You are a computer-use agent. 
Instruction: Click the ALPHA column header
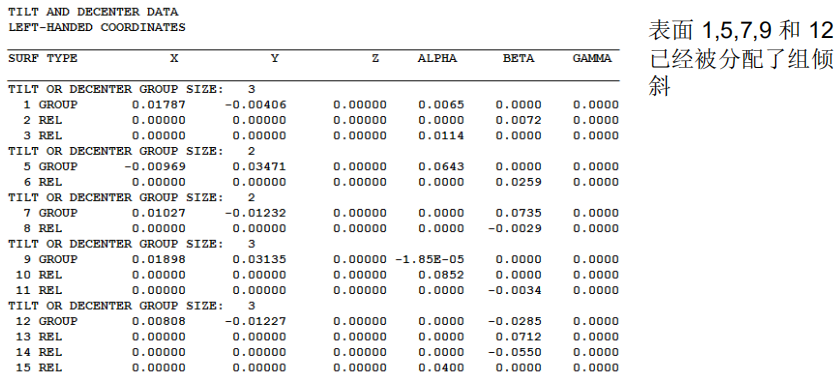point(437,58)
